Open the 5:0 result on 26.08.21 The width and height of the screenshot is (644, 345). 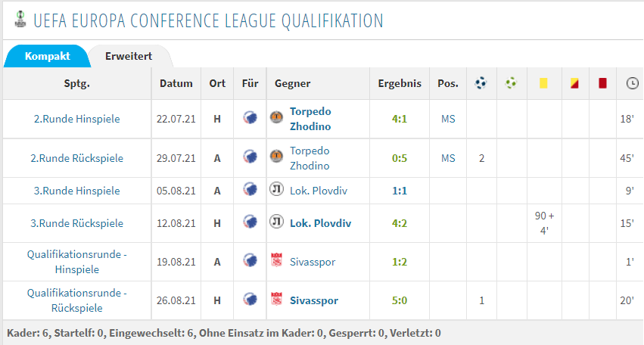pos(400,300)
